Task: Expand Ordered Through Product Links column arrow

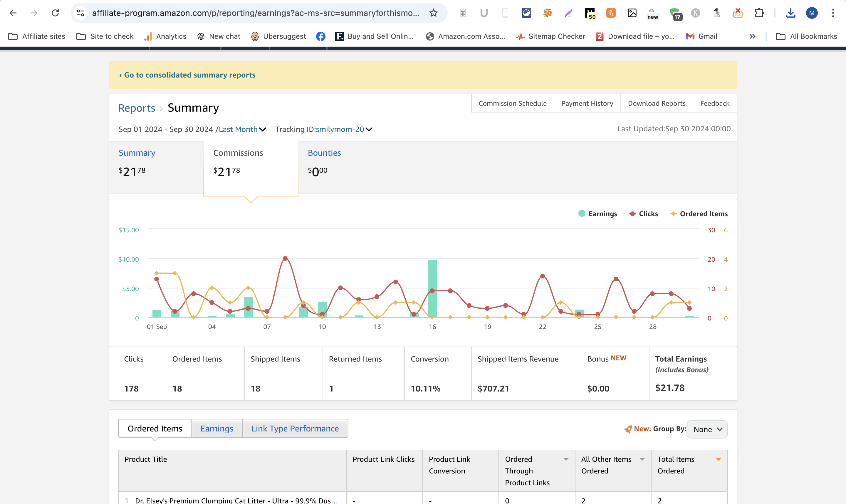Action: pos(566,459)
